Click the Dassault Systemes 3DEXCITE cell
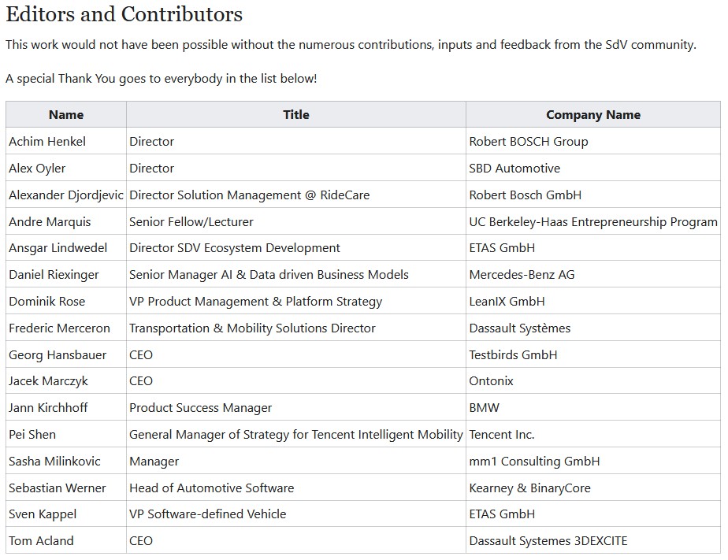 pyautogui.click(x=548, y=541)
